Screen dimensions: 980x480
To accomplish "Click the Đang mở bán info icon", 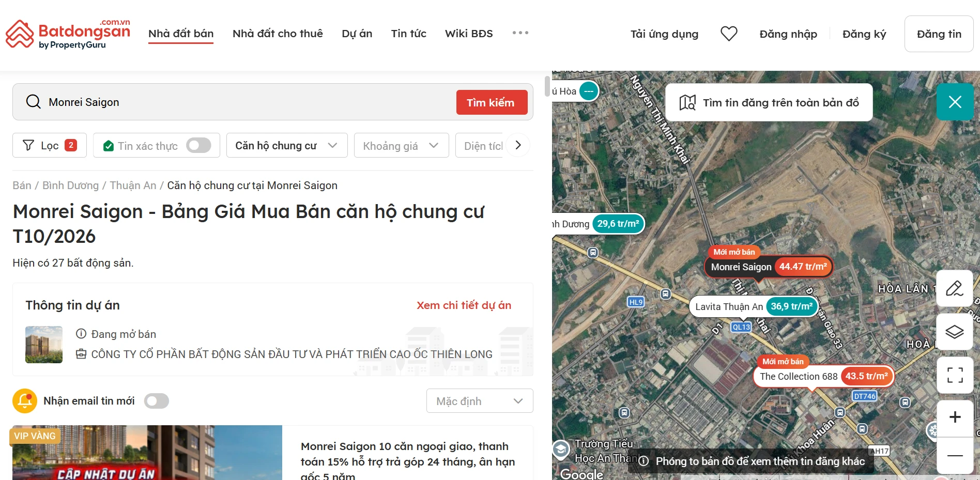I will click(x=81, y=334).
